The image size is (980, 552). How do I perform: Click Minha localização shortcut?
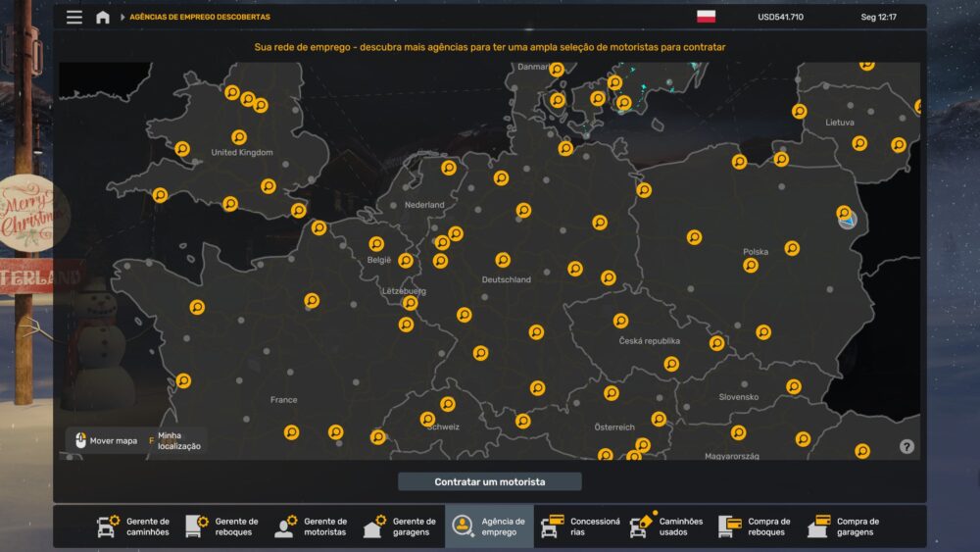click(174, 441)
